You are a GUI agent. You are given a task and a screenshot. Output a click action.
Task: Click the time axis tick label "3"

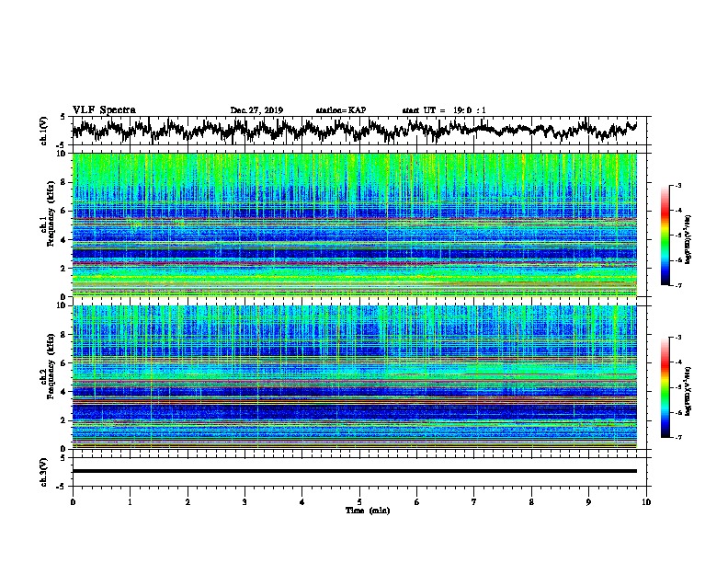(245, 502)
